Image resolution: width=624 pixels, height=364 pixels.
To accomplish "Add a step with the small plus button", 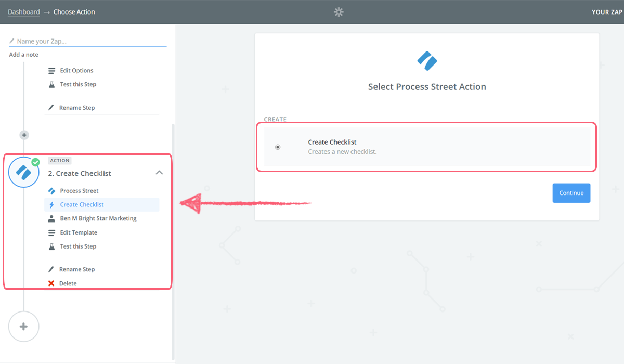I will coord(24,135).
